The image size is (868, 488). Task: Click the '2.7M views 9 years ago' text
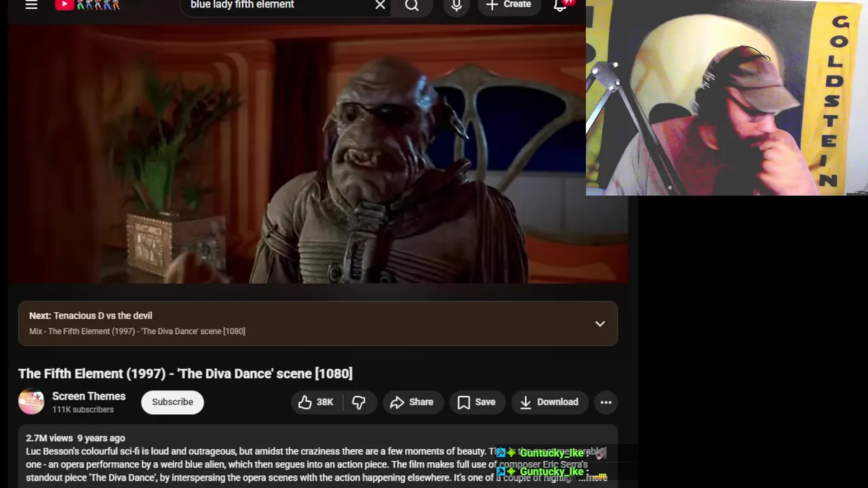(75, 439)
